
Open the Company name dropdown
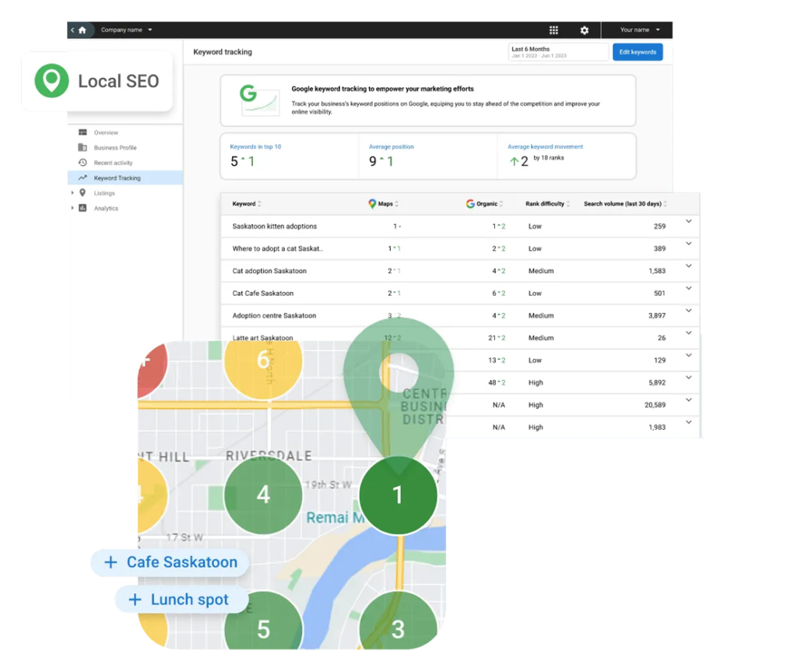click(x=126, y=30)
